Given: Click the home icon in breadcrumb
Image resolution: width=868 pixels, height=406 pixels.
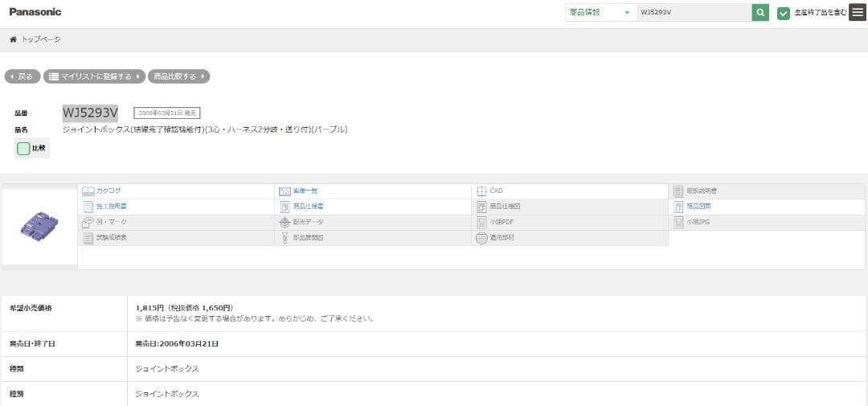Looking at the screenshot, I should pyautogui.click(x=13, y=39).
